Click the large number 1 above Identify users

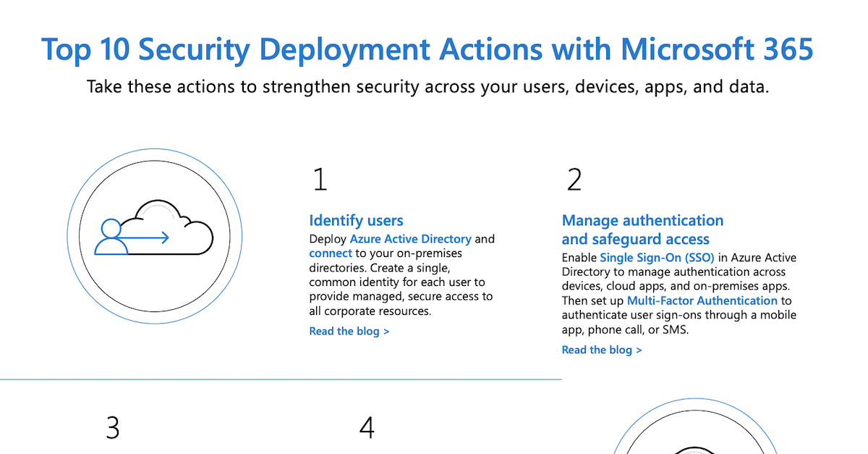coord(319,180)
